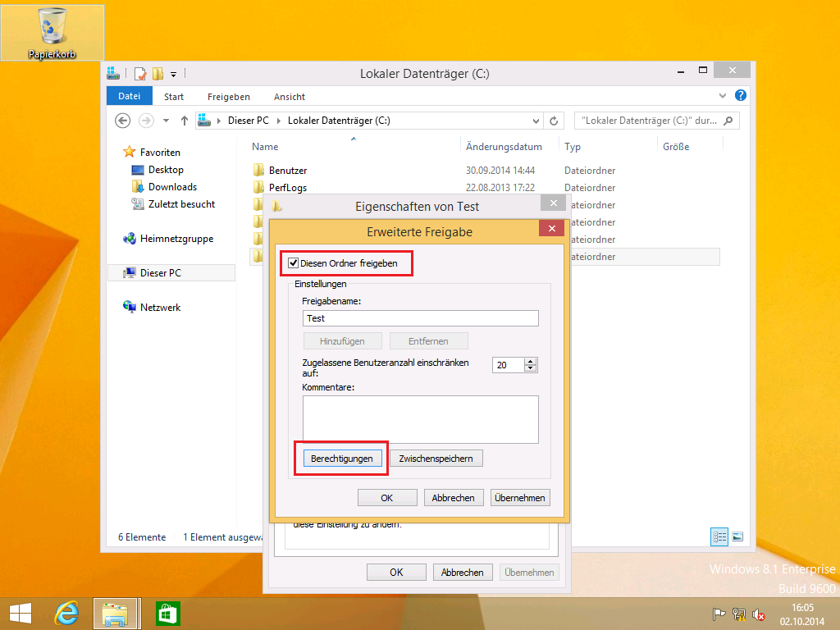Click the network tray icon
The image size is (840, 630).
[739, 614]
